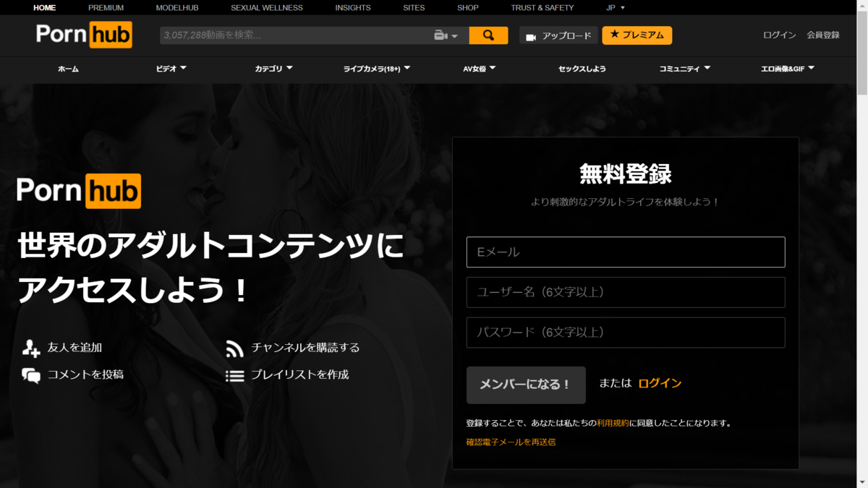This screenshot has height=488, width=868.
Task: Click the メンバーになる！ button
Action: point(526,385)
